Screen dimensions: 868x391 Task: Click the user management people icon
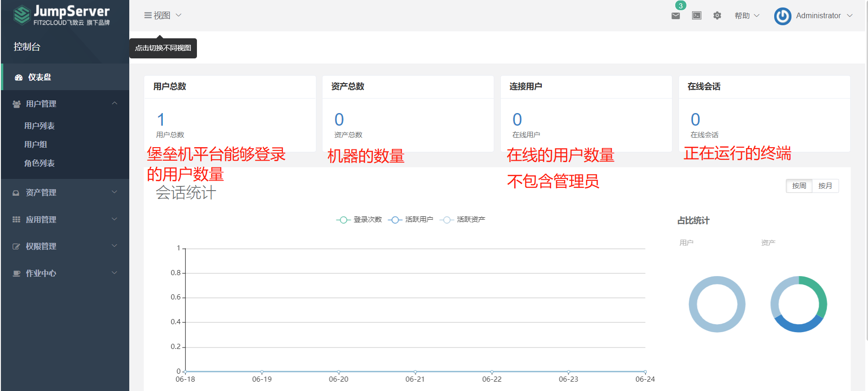point(16,104)
